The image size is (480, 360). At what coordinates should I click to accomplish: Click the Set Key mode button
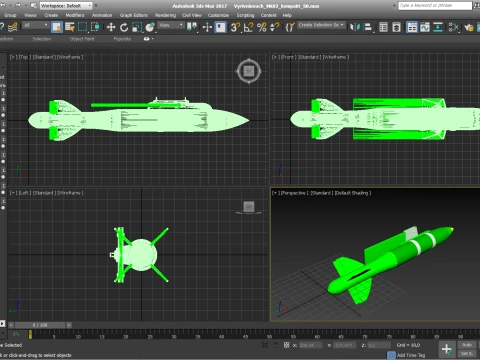pos(467,353)
